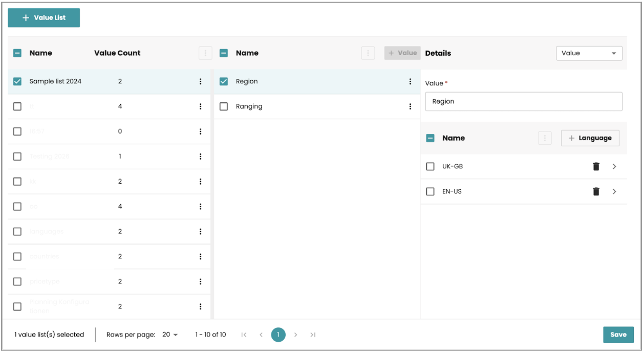
Task: Open the three-dot menu for the Region value
Action: click(410, 82)
